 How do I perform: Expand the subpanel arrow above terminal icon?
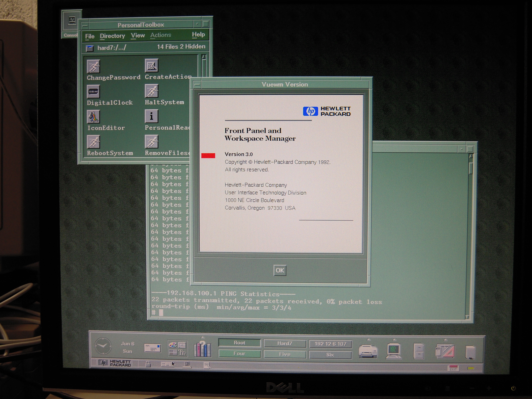coord(394,340)
